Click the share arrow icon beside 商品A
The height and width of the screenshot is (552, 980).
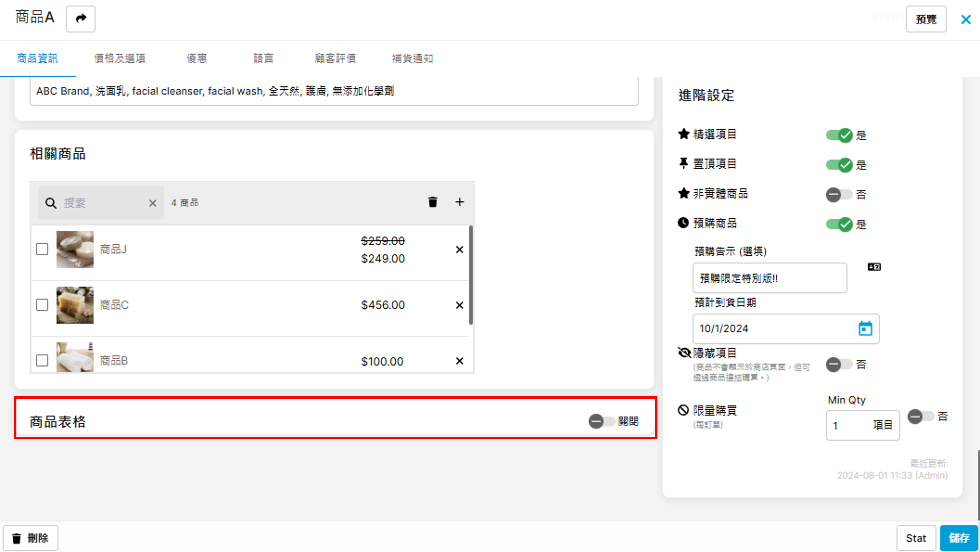[80, 19]
